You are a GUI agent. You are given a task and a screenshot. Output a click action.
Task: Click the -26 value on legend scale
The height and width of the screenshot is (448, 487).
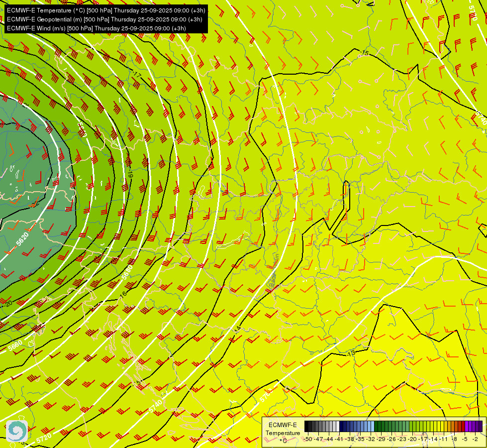click(x=391, y=439)
